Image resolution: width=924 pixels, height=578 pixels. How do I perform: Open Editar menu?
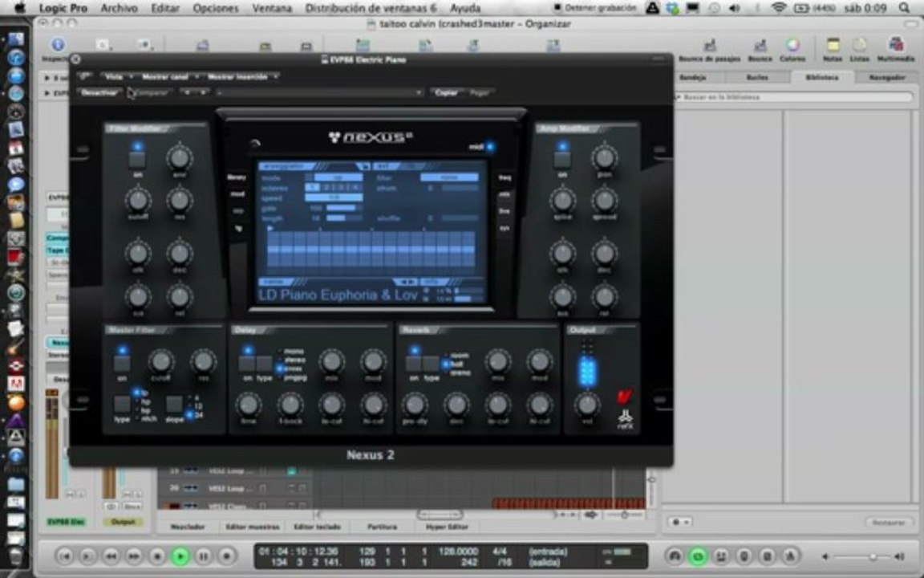165,8
